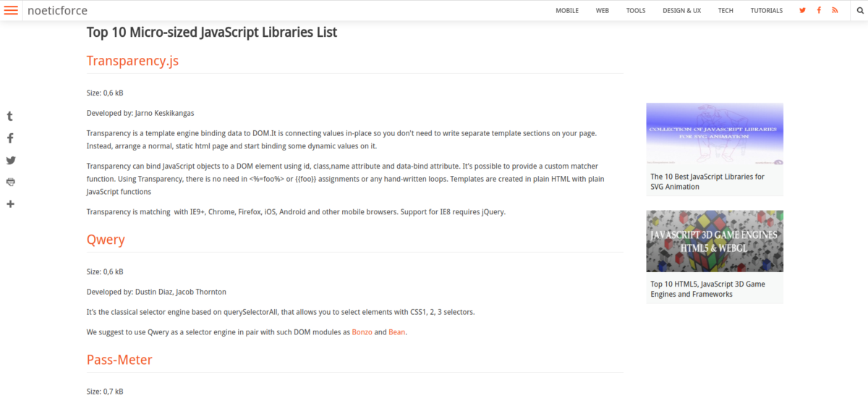Open JavaScript 3D Game Engines thumbnail image
868x401 pixels.
coord(715,241)
